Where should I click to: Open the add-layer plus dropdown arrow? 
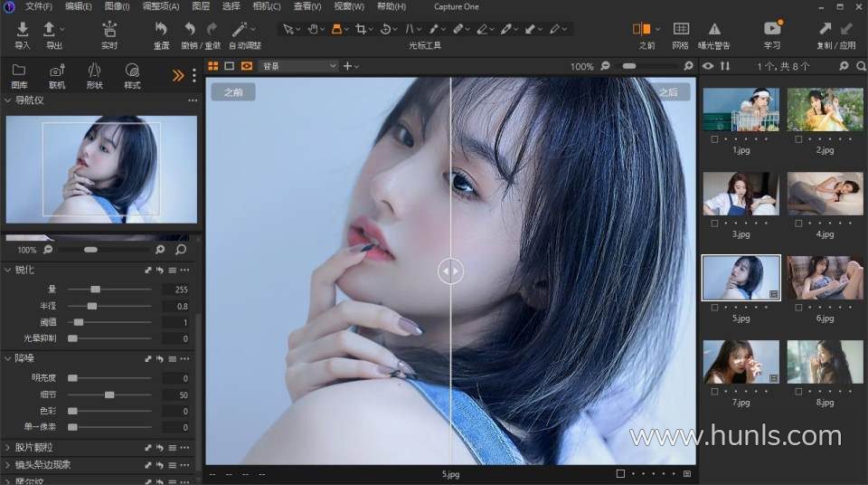[357, 67]
